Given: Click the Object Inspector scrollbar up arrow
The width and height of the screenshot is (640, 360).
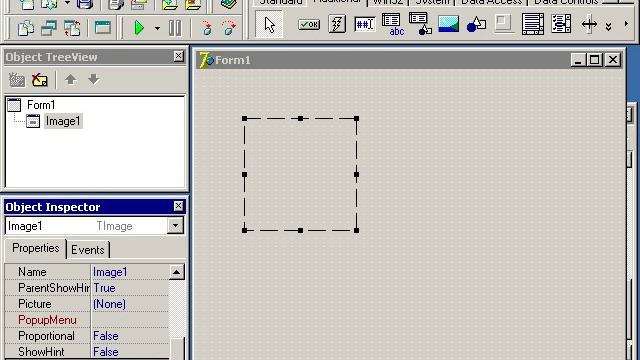Looking at the screenshot, I should click(177, 272).
